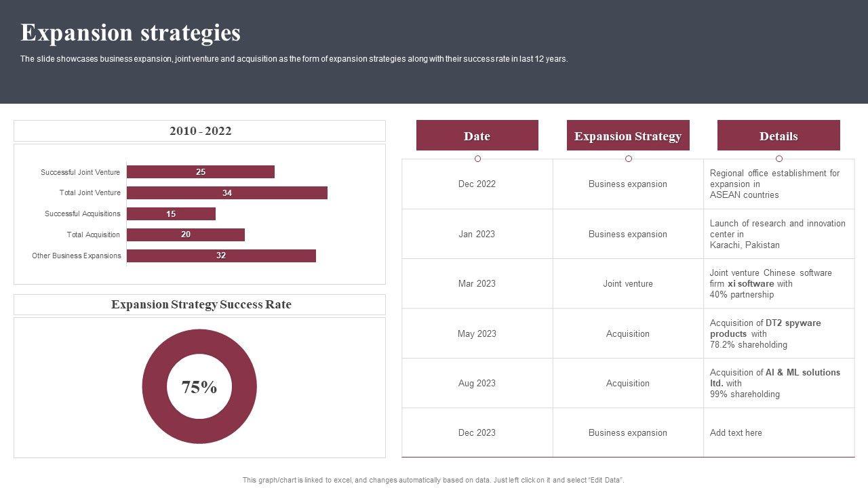The height and width of the screenshot is (488, 868).
Task: Click the Date column header
Action: [x=477, y=136]
